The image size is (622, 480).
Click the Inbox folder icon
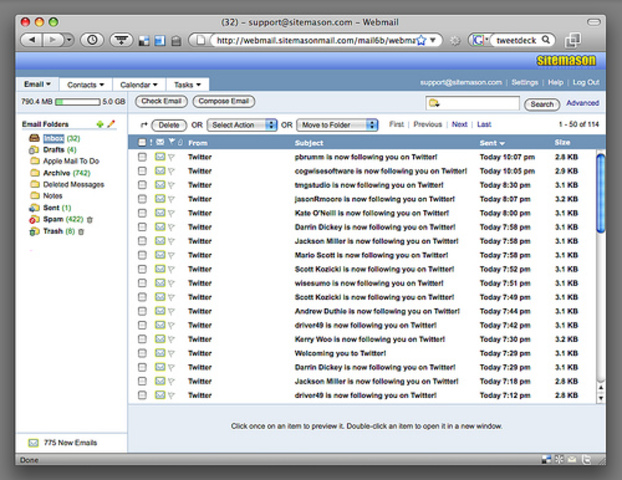point(35,138)
